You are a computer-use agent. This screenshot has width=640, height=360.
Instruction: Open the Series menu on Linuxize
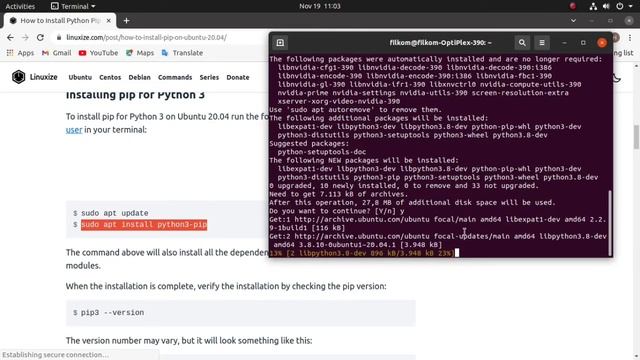[209, 77]
